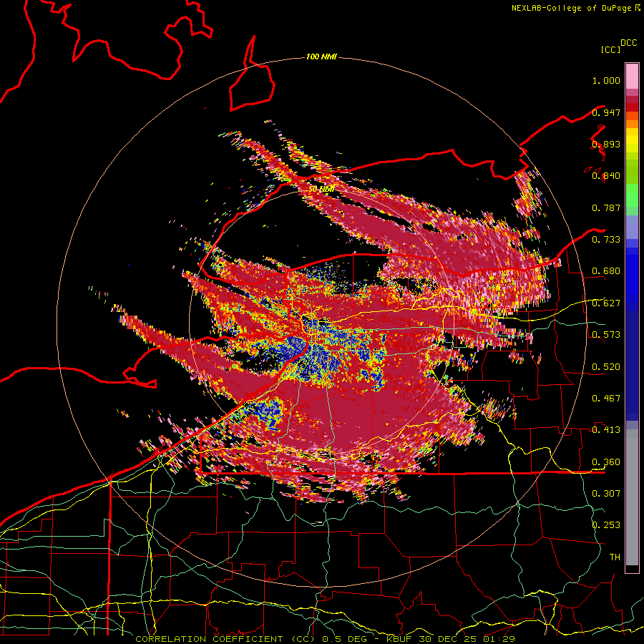Click the DCC label above the color scale
Image resolution: width=644 pixels, height=644 pixels.
[629, 43]
